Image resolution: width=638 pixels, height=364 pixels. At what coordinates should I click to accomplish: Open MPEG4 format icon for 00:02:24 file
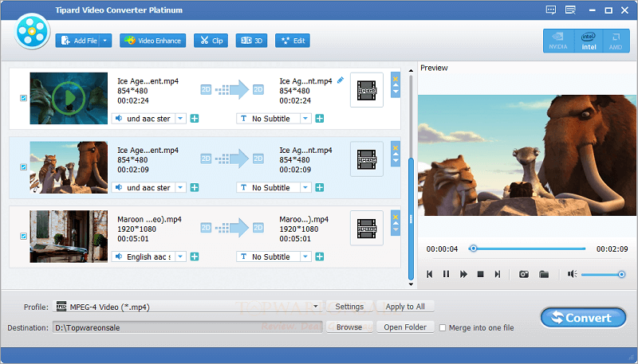[x=367, y=90]
